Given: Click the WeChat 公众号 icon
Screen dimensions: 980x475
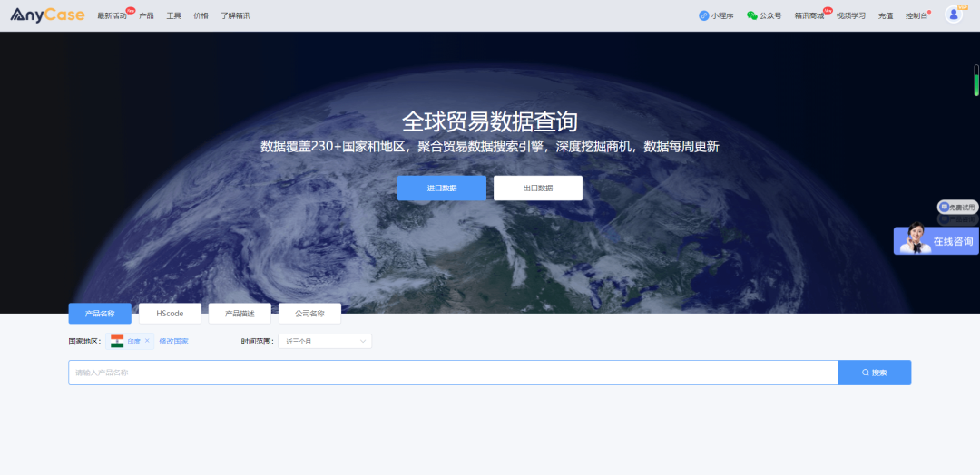Looking at the screenshot, I should (x=752, y=15).
